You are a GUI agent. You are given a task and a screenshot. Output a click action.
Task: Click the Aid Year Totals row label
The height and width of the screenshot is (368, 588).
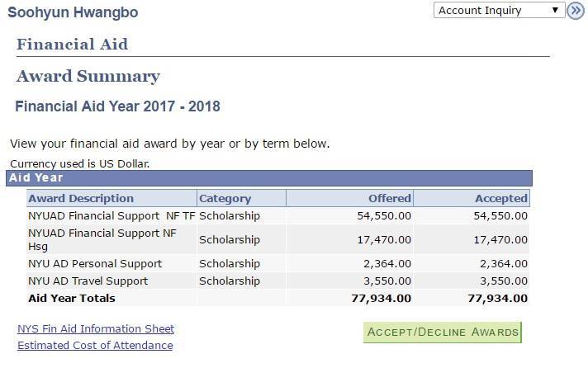tap(72, 298)
